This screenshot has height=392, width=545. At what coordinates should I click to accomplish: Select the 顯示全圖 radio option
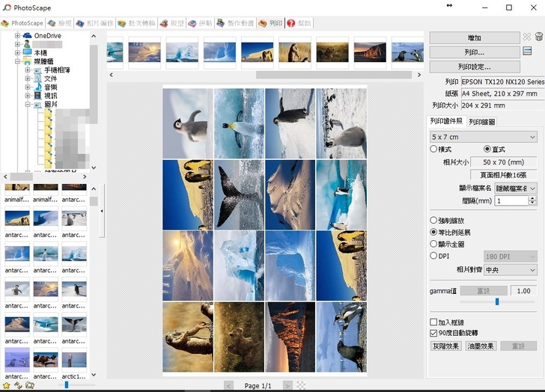click(x=434, y=244)
